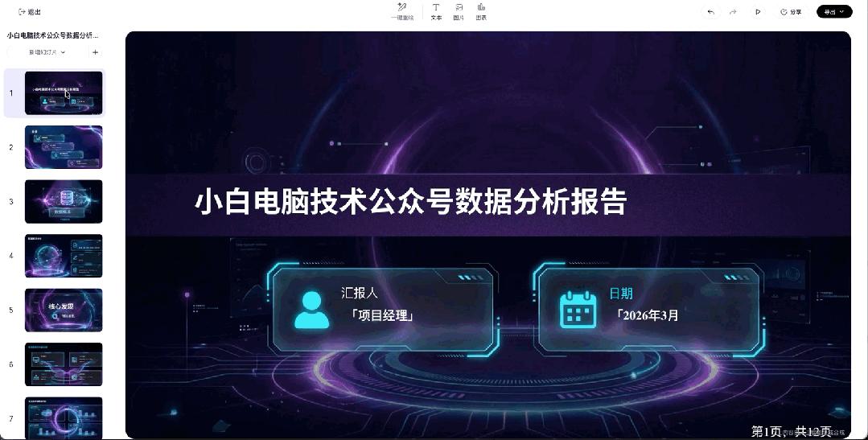Click the plus icon to add slide
Image resolution: width=868 pixels, height=440 pixels.
click(95, 52)
